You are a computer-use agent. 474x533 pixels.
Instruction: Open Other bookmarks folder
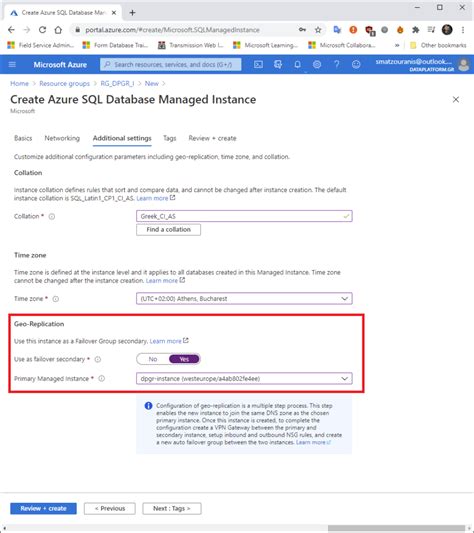[x=438, y=45]
